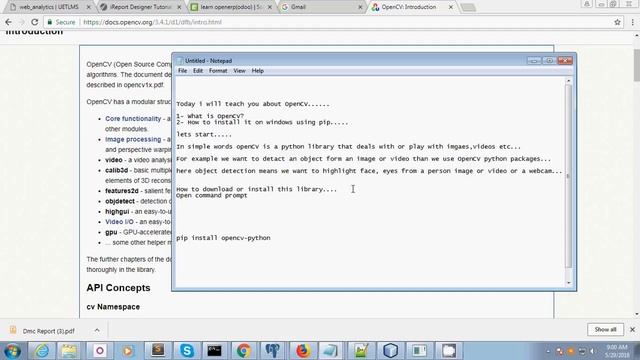Open the Windows Start menu
The width and height of the screenshot is (640, 360).
12,351
